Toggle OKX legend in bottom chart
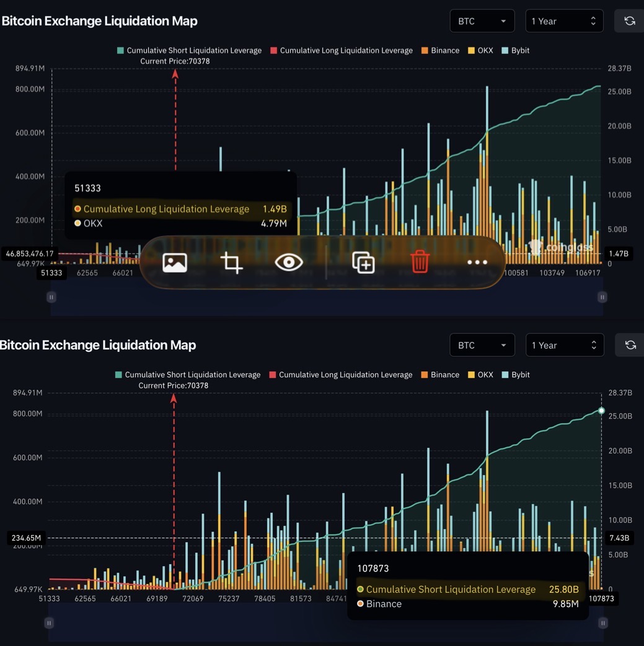Screen dimensions: 644x646 [480, 375]
